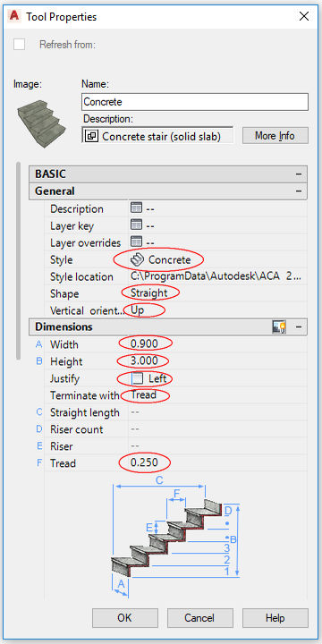Click the Cancel button
Screen dimensions: 322x644
[200, 618]
